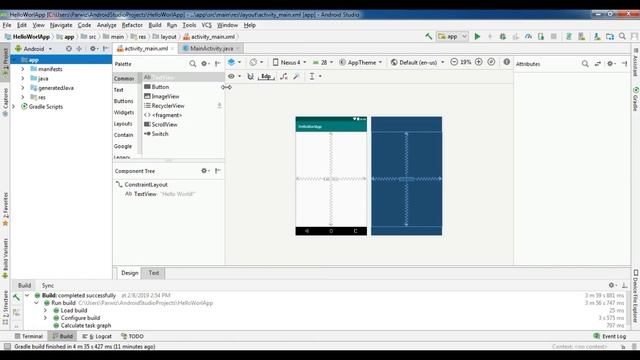The image size is (640, 360).
Task: Search the Palette with magnifier icon
Action: tap(193, 64)
